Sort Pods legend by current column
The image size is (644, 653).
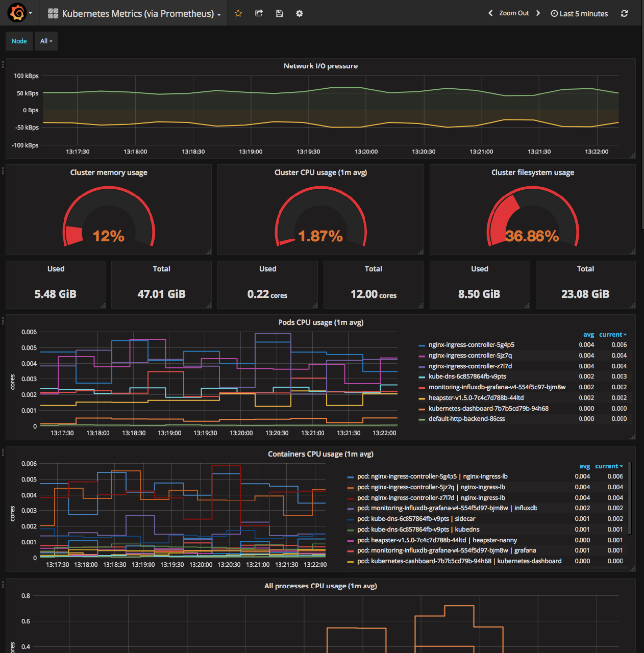click(612, 335)
